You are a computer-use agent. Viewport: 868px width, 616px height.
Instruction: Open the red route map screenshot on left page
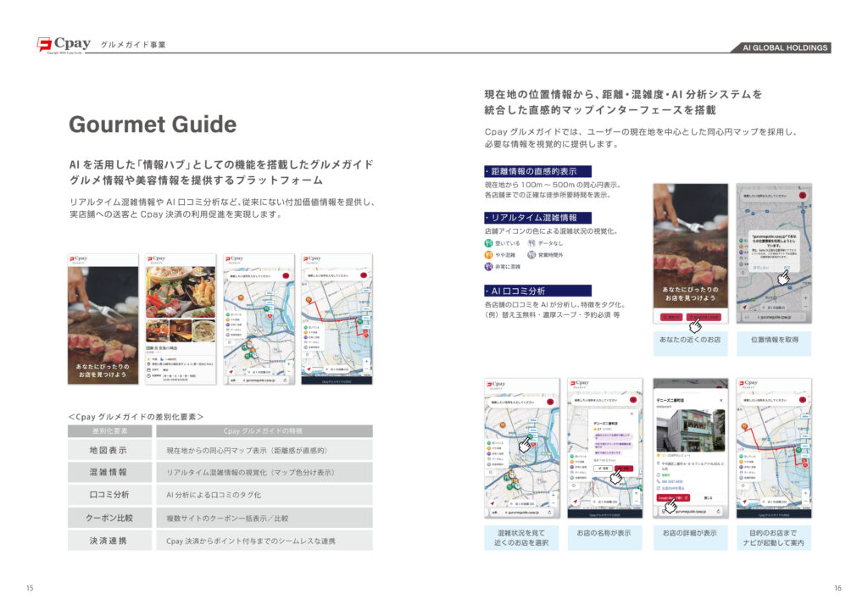click(337, 319)
